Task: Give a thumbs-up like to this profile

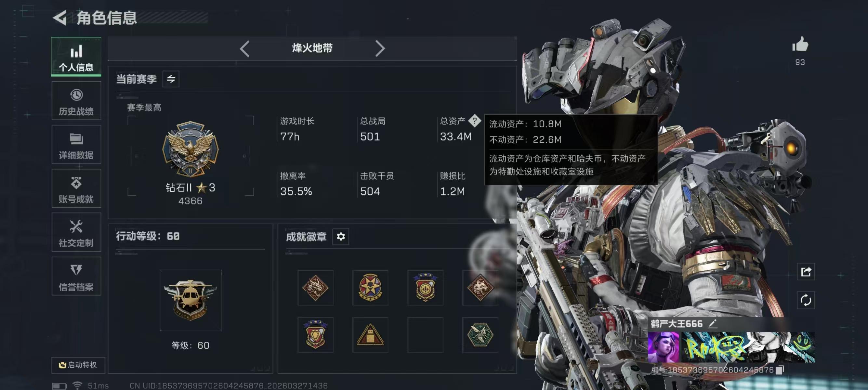Action: pyautogui.click(x=800, y=44)
